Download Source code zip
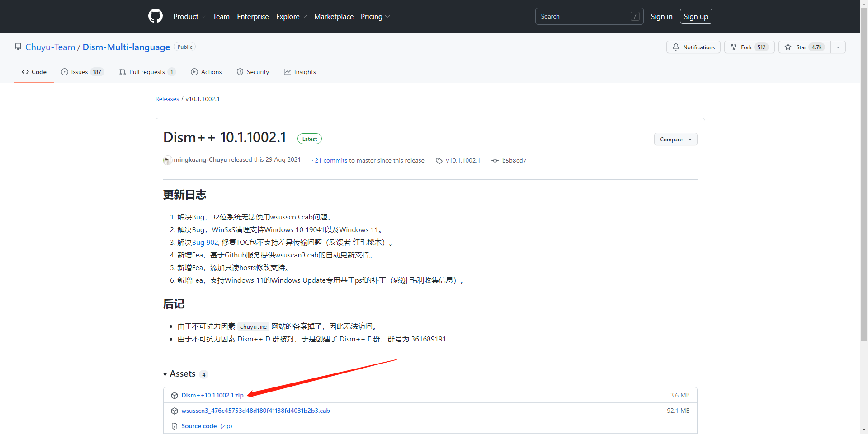This screenshot has width=868, height=434. tap(207, 426)
